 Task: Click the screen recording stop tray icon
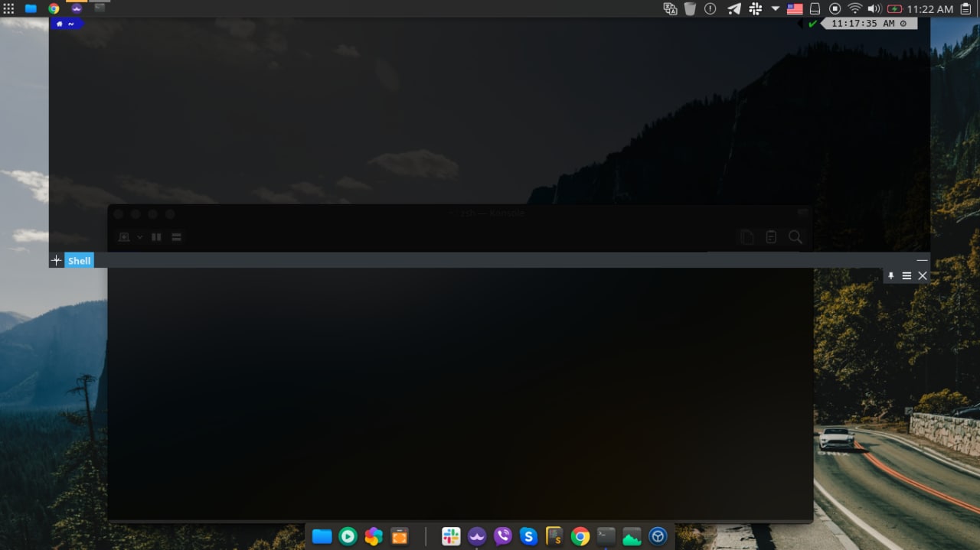[835, 8]
